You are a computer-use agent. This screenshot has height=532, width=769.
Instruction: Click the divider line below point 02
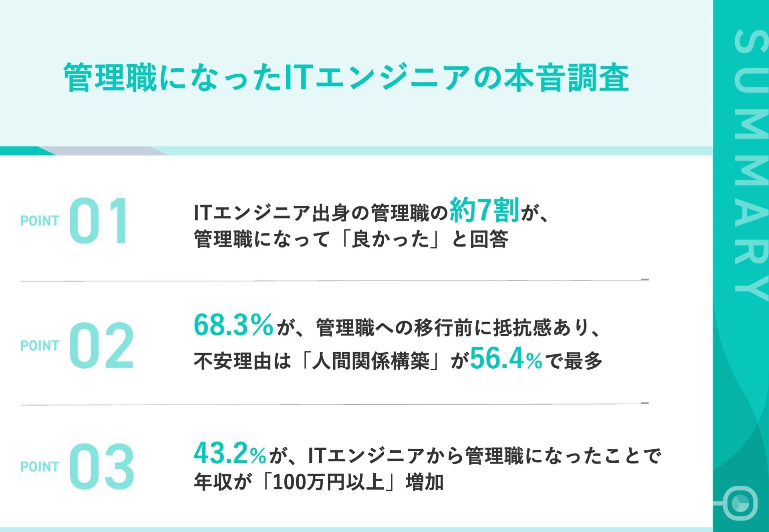tap(334, 404)
